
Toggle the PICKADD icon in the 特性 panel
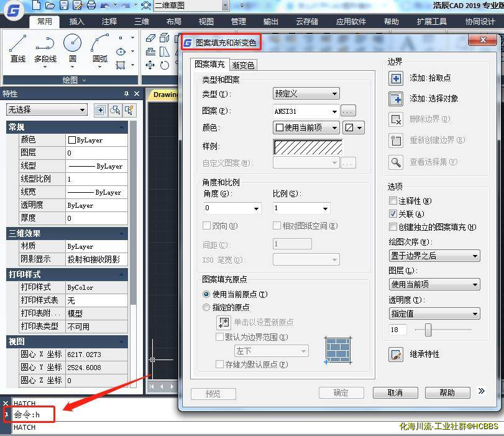point(101,110)
